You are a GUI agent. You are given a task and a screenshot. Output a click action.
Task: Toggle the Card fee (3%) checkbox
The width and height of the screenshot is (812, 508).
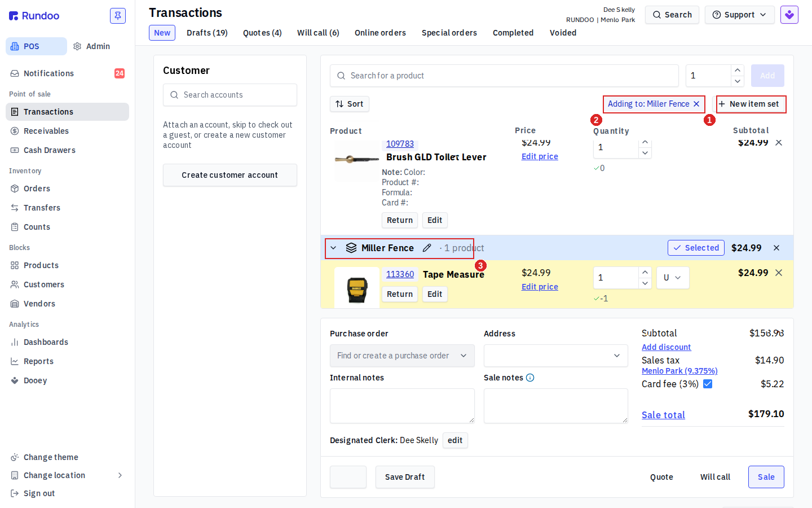coord(708,384)
